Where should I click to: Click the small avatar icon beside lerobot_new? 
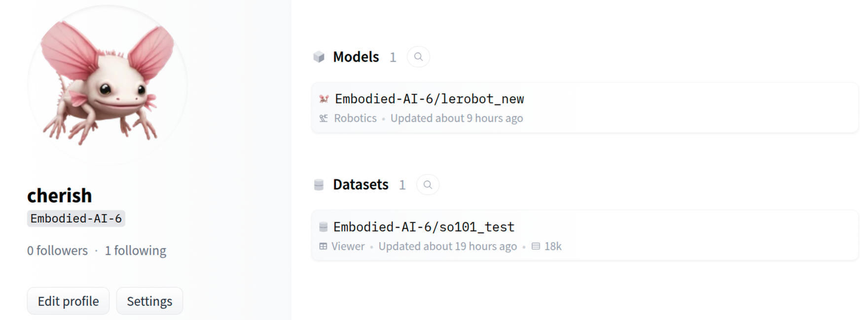[x=324, y=99]
